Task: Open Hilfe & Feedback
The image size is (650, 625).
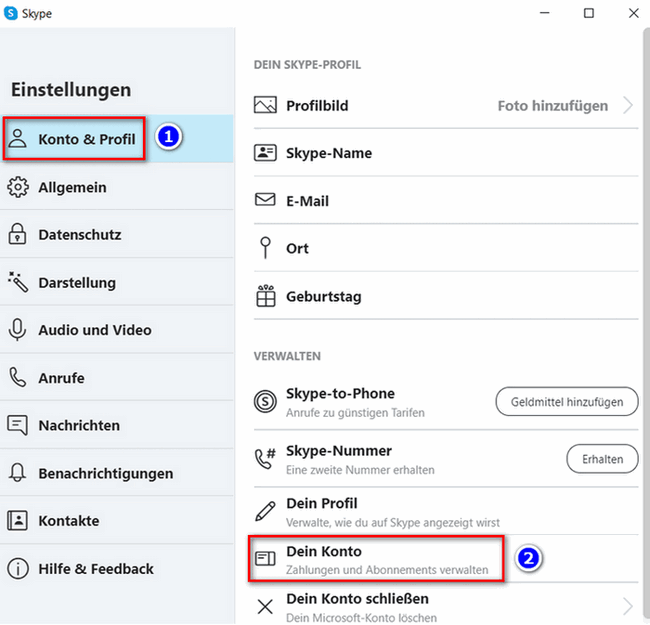Action: click(x=116, y=569)
